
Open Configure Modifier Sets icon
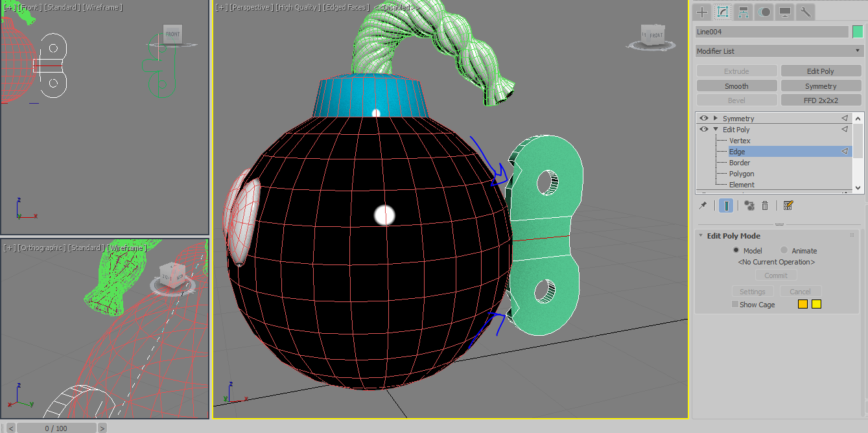pyautogui.click(x=788, y=205)
